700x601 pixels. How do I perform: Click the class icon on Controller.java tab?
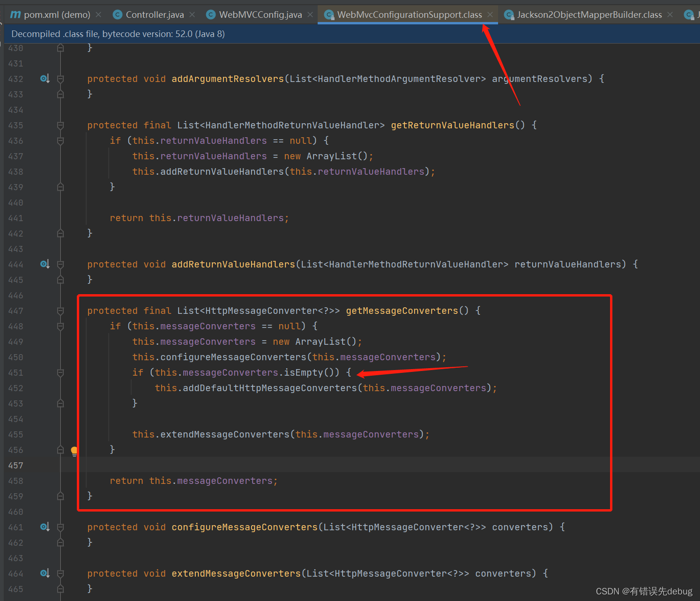click(x=118, y=15)
